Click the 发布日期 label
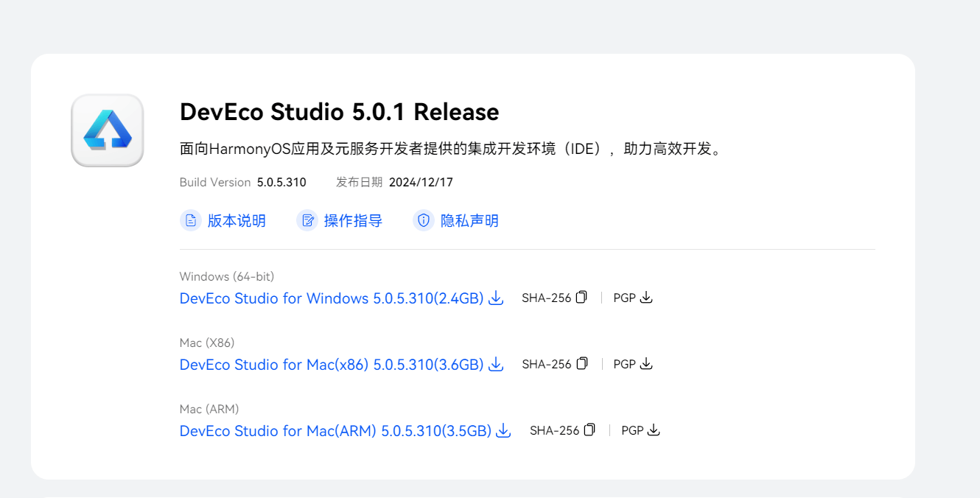Viewport: 980px width, 498px height. [x=360, y=182]
